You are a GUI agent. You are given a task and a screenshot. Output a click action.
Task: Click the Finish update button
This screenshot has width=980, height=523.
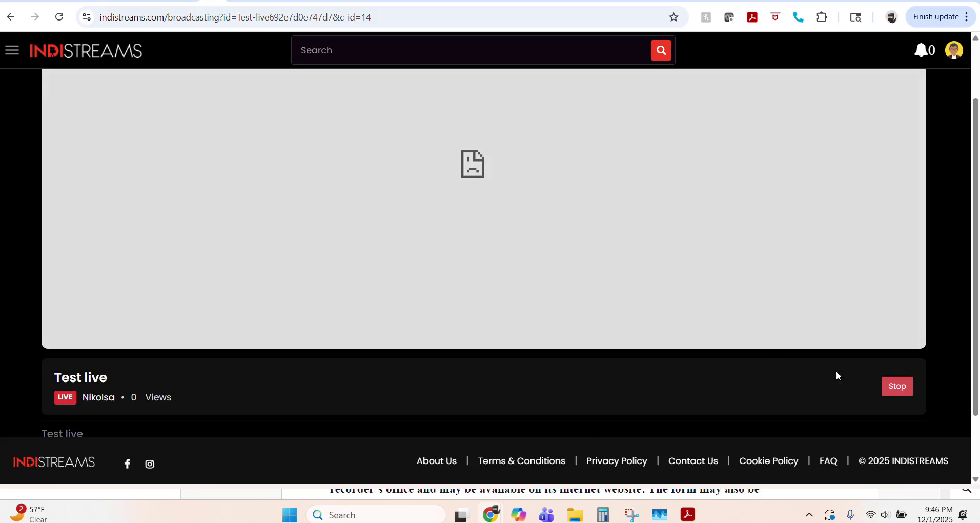pyautogui.click(x=935, y=17)
